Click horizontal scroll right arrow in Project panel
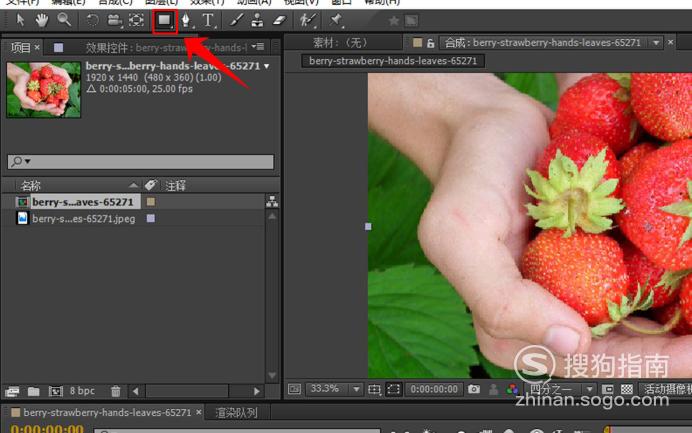Image resolution: width=692 pixels, height=433 pixels. pyautogui.click(x=256, y=391)
